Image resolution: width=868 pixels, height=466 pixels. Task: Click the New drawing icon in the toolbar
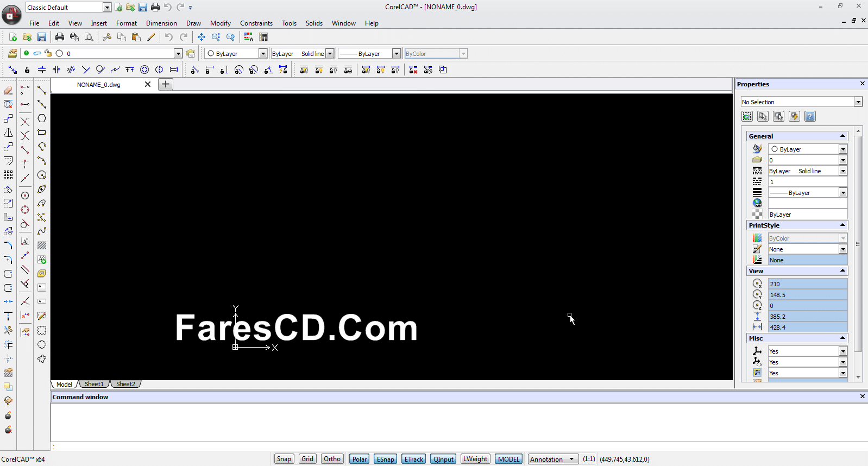(x=12, y=37)
